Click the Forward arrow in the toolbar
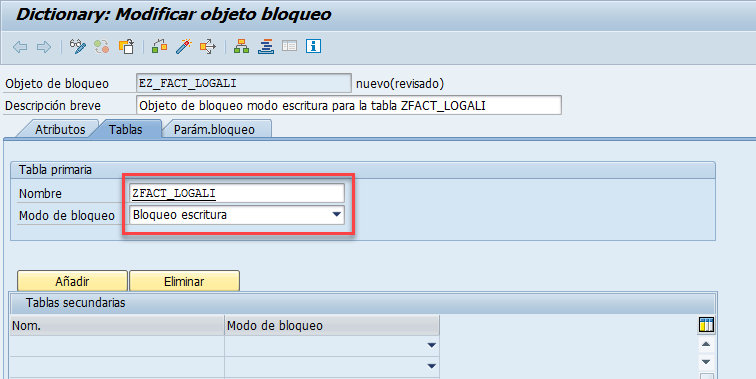The height and width of the screenshot is (379, 756). point(44,47)
